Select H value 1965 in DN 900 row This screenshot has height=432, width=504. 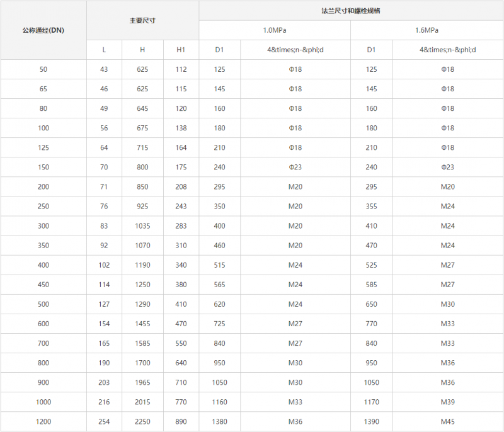142,383
